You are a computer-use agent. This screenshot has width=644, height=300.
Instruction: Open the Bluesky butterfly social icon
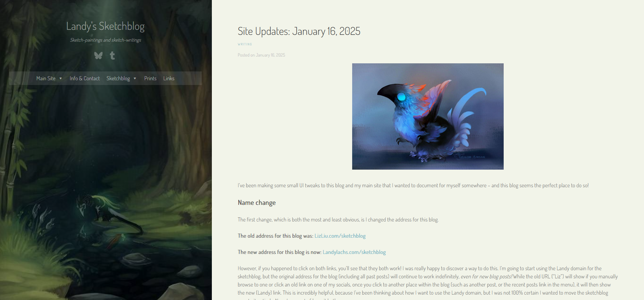coord(98,56)
